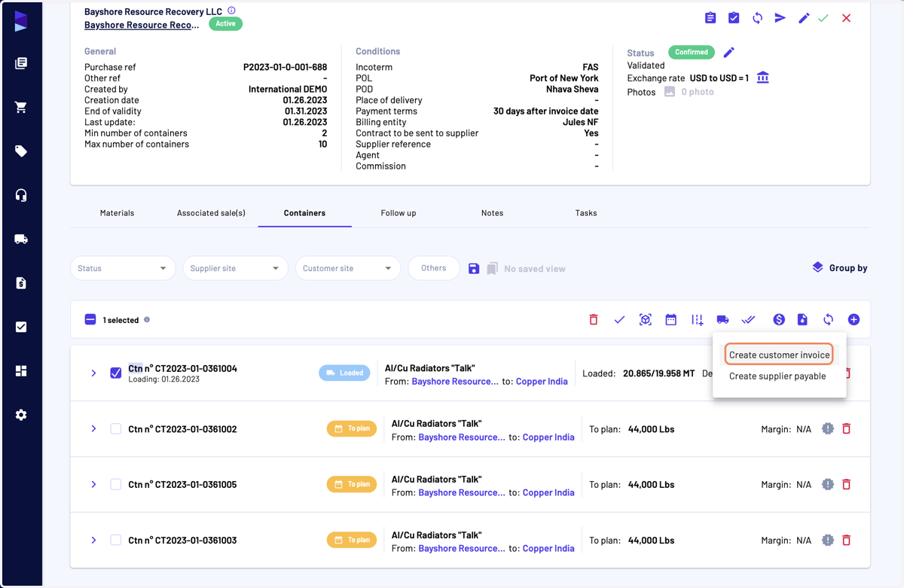This screenshot has width=904, height=588.
Task: Click the saved views bookmark icon
Action: 492,269
